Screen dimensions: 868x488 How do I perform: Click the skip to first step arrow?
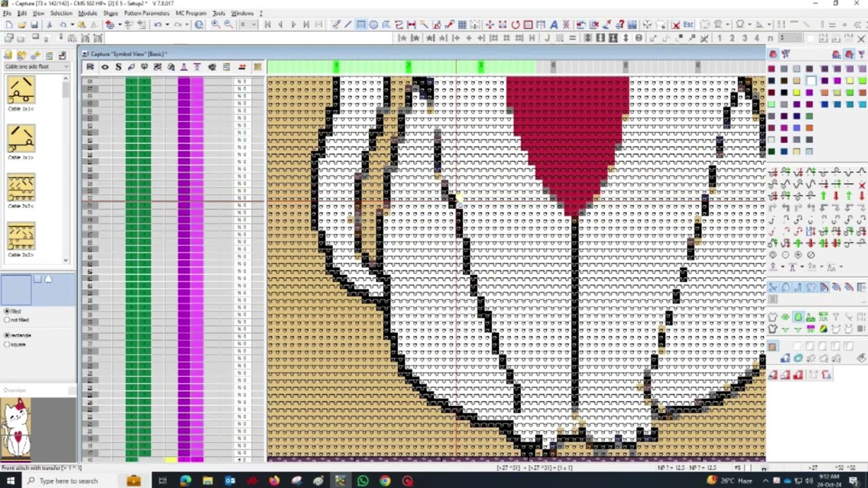267,24
